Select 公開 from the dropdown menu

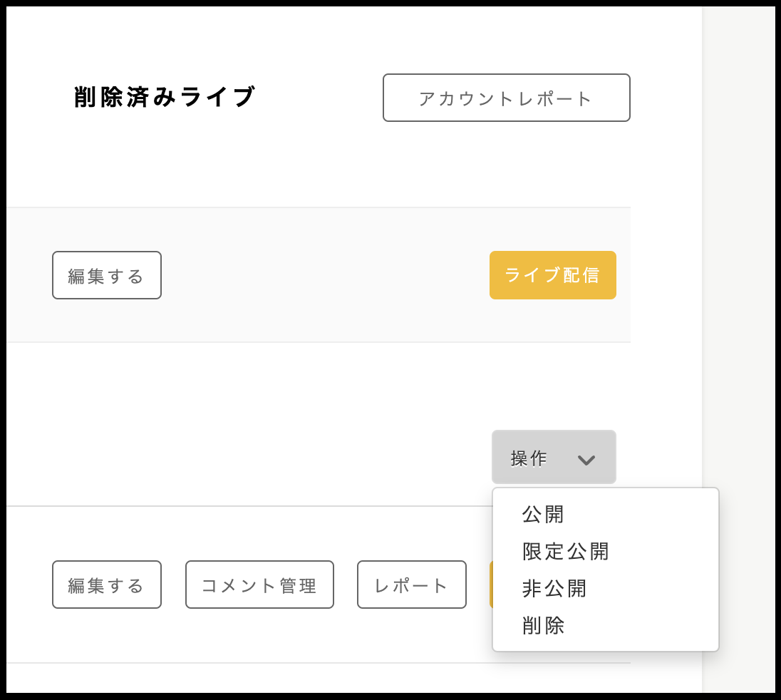543,514
